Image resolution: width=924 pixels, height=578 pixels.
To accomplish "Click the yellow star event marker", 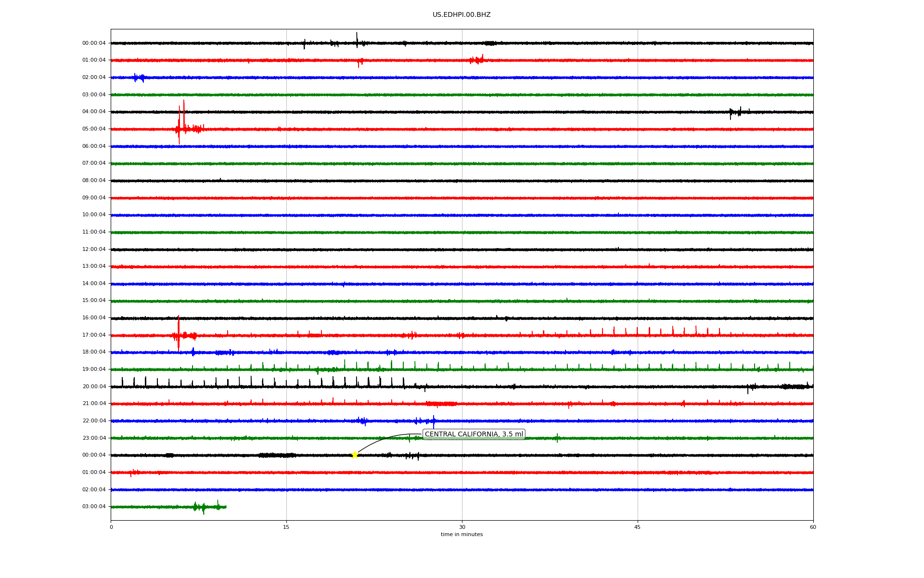I will point(355,455).
